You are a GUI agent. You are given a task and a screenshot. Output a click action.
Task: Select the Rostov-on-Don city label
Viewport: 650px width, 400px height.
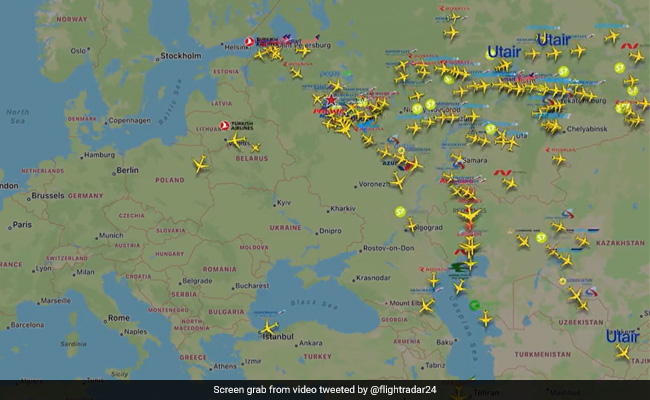388,248
